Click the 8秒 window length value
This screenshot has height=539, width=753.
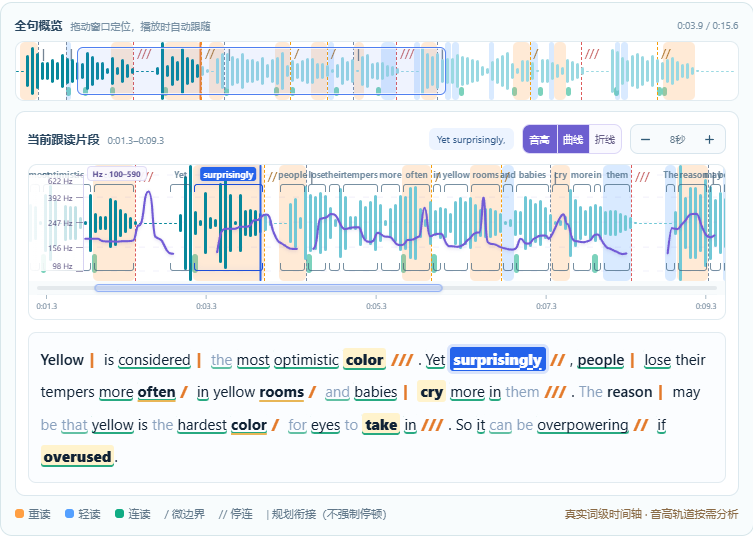point(677,139)
